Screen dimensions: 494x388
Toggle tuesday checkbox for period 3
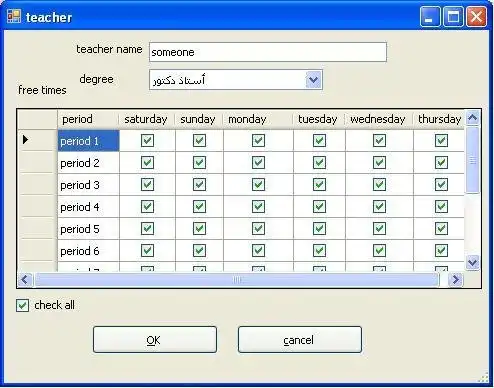(x=319, y=184)
